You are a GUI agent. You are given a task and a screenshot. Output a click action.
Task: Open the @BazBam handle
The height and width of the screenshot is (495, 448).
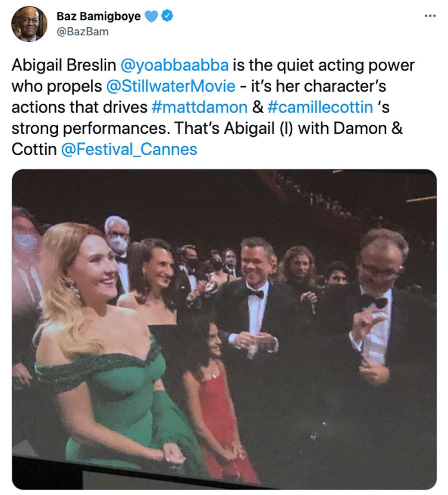tap(82, 32)
